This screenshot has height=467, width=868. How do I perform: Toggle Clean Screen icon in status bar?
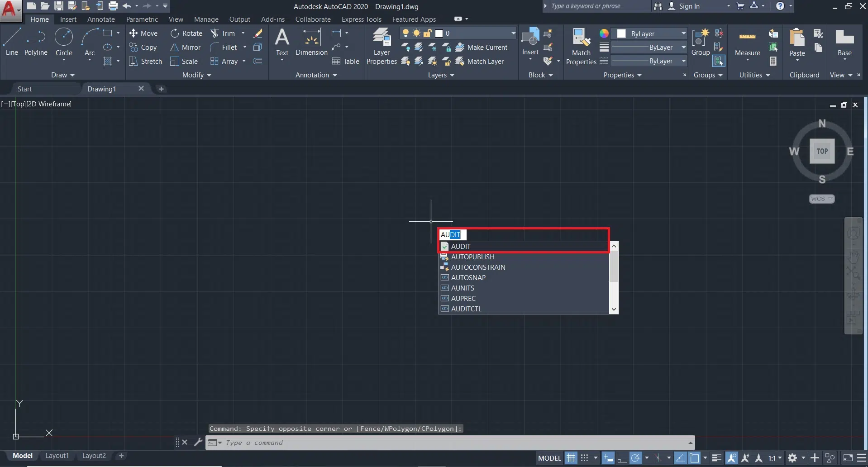848,458
